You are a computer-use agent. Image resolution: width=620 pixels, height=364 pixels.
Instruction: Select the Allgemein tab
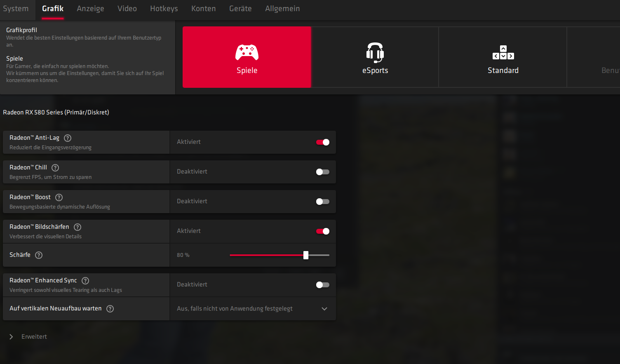click(x=282, y=9)
